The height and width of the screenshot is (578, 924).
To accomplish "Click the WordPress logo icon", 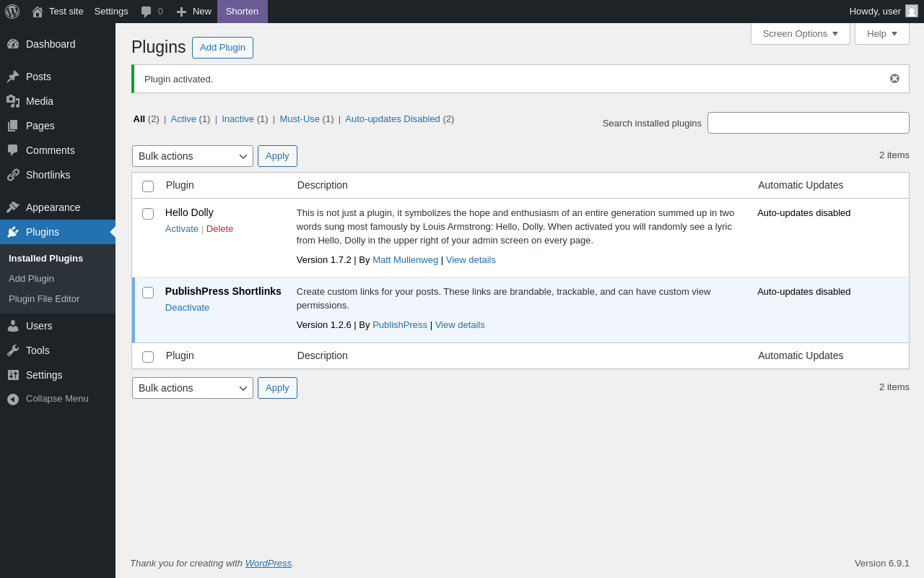I will pos(12,12).
